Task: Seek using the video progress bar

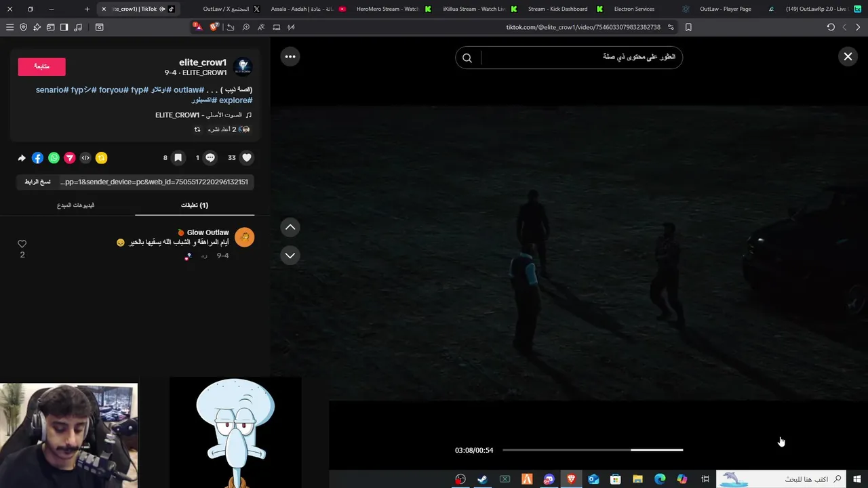Action: pyautogui.click(x=593, y=449)
